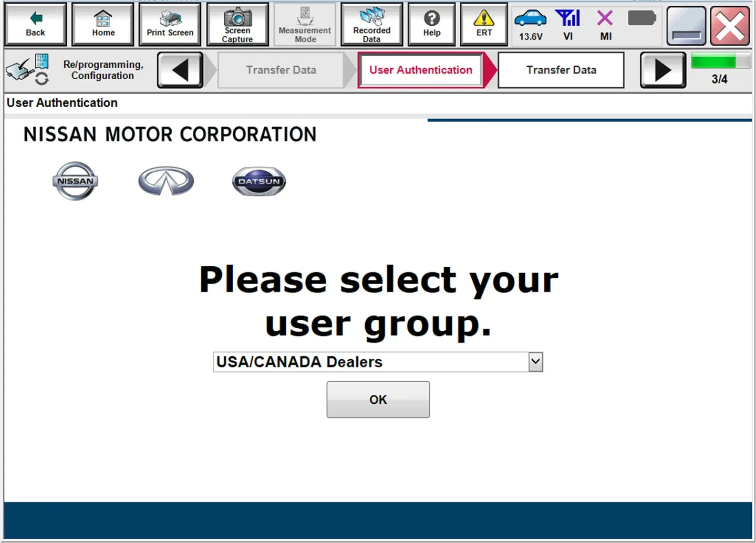The height and width of the screenshot is (543, 756).
Task: Take a Screen Capture
Action: [237, 24]
